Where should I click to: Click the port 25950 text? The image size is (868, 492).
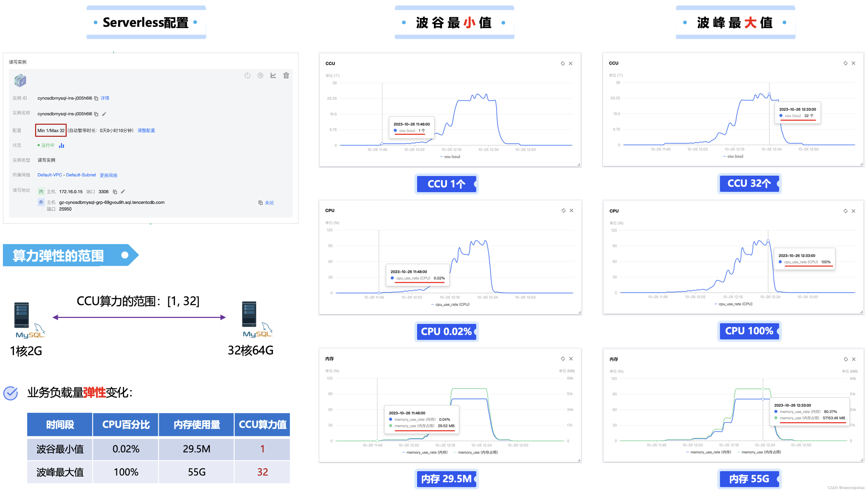point(65,209)
